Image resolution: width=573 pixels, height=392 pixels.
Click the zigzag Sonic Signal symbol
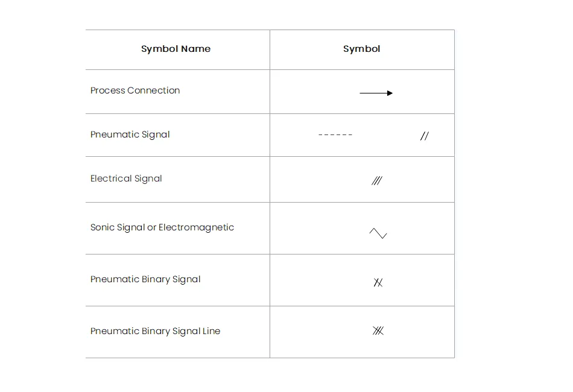tap(378, 233)
